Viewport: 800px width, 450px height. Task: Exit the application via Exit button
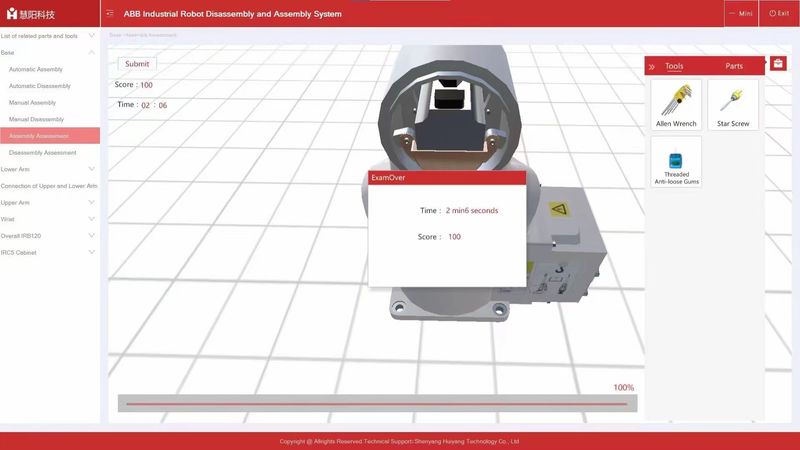779,13
